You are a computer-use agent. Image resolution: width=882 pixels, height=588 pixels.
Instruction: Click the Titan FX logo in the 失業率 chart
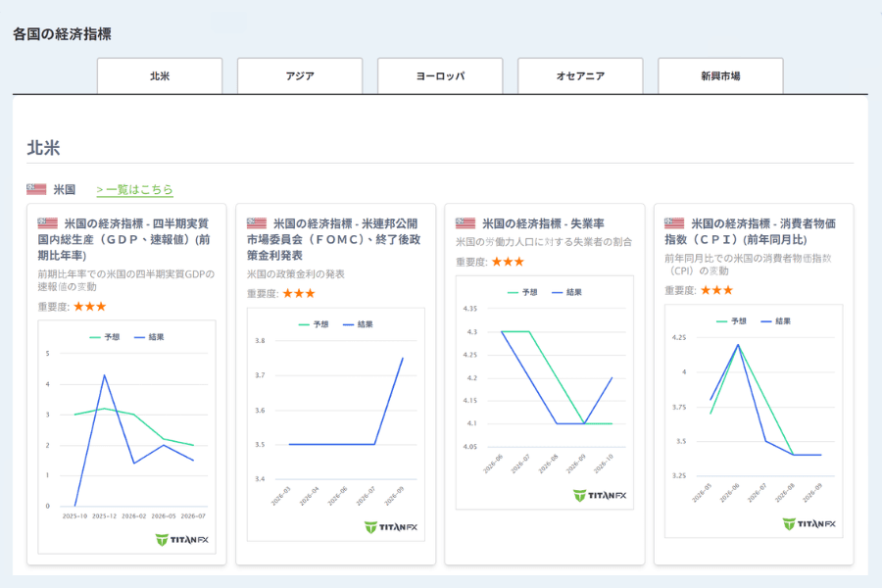pos(600,495)
